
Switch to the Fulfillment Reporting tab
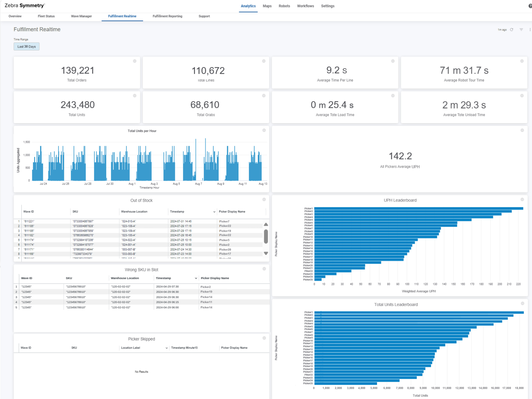(167, 16)
